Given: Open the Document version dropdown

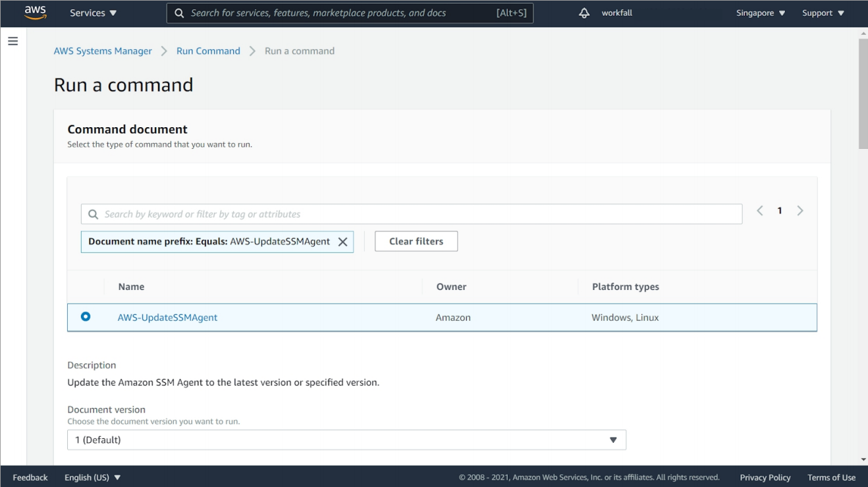Looking at the screenshot, I should coord(346,440).
